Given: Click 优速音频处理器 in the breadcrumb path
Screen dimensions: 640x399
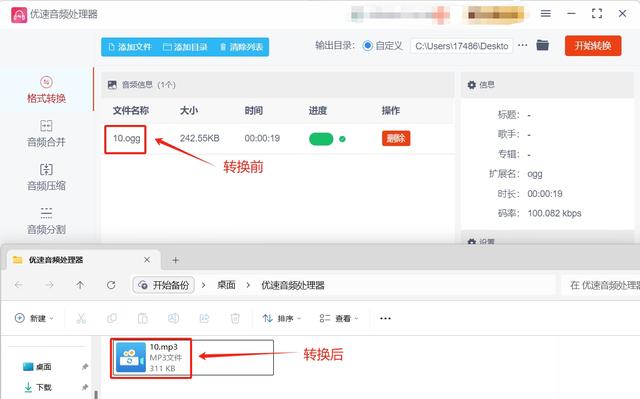Looking at the screenshot, I should (293, 285).
